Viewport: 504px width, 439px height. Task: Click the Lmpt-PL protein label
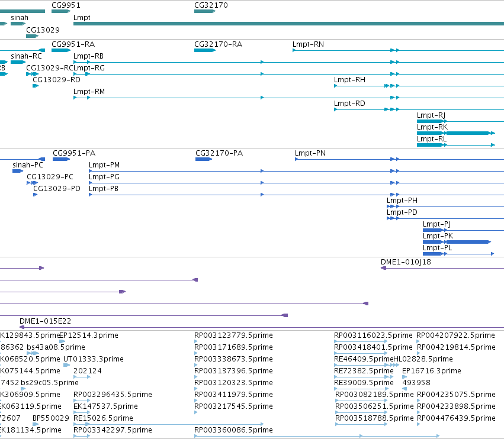click(437, 247)
